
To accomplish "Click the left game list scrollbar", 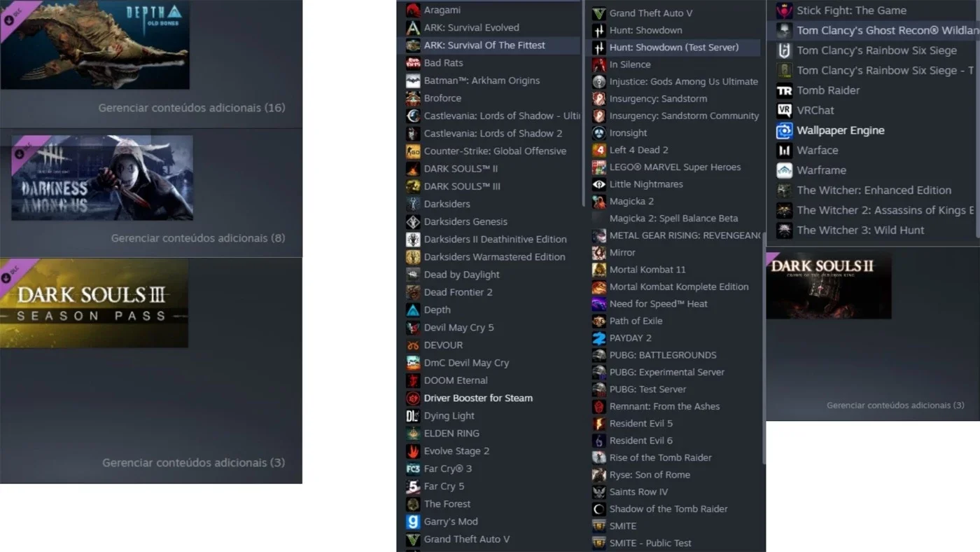I will pyautogui.click(x=583, y=105).
